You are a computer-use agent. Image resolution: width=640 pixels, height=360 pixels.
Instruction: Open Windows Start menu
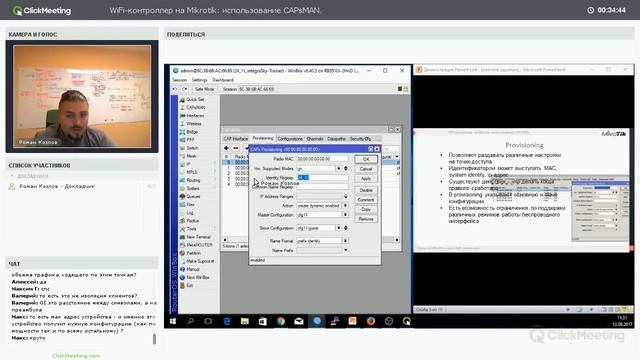click(x=173, y=321)
